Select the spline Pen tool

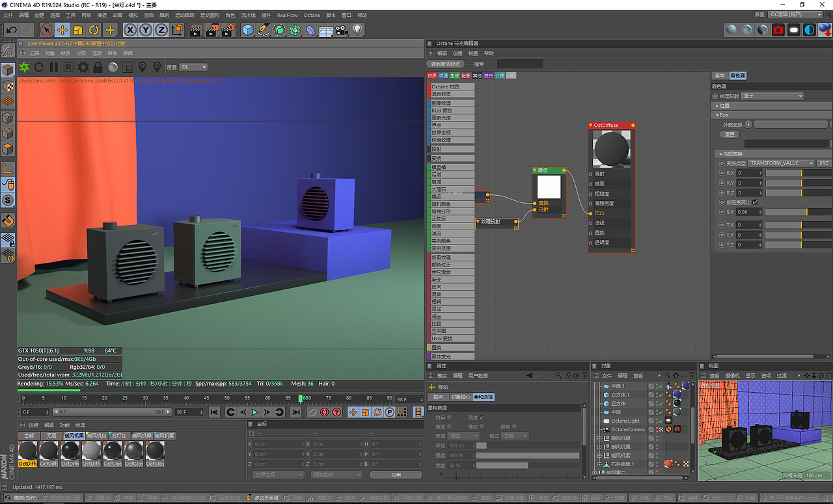(x=264, y=30)
